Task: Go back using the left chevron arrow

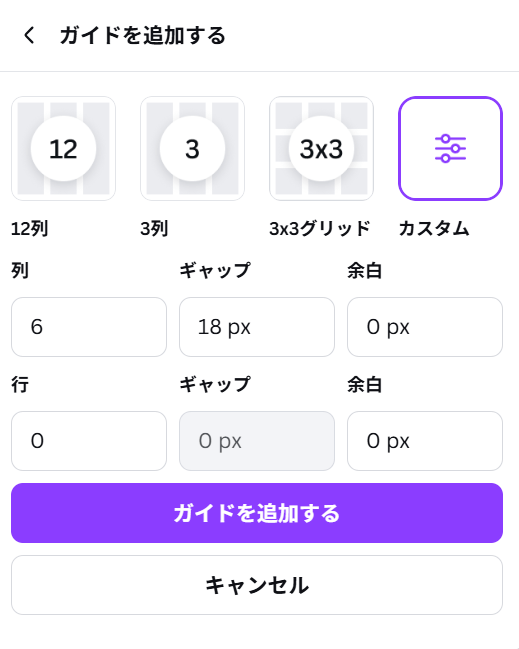Action: pos(29,36)
